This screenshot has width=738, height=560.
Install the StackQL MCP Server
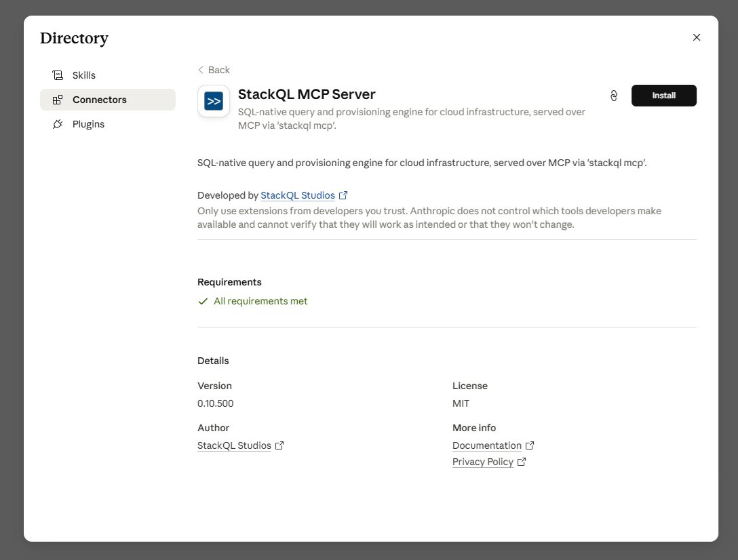(x=663, y=96)
